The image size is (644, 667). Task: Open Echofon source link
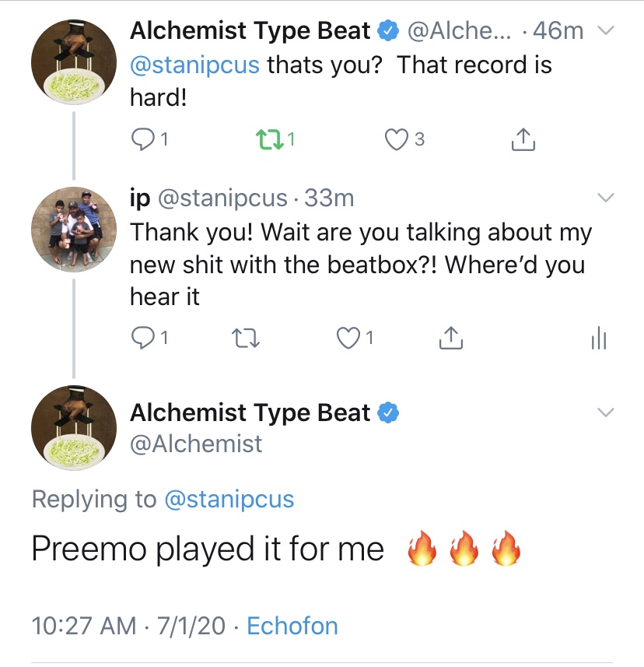tap(292, 626)
